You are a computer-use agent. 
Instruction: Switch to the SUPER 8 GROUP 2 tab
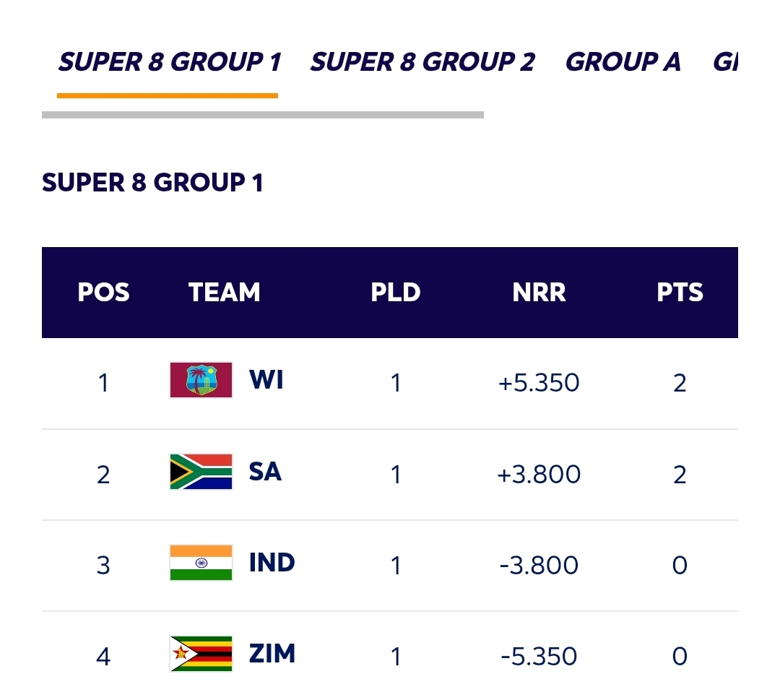[422, 62]
